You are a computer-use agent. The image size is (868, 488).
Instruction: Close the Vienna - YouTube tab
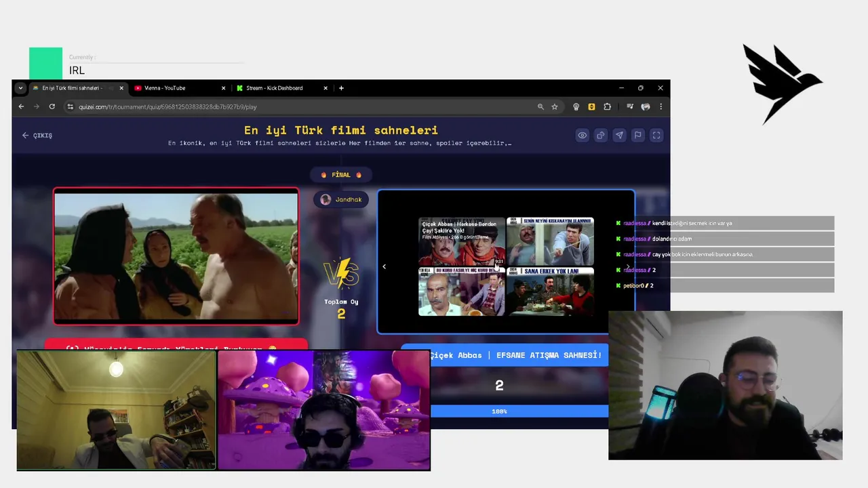[x=223, y=88]
